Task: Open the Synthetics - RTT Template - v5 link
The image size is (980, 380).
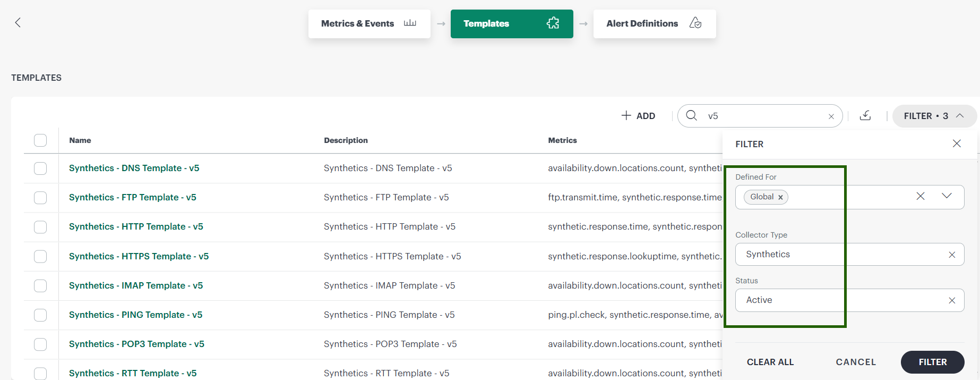Action: click(133, 373)
